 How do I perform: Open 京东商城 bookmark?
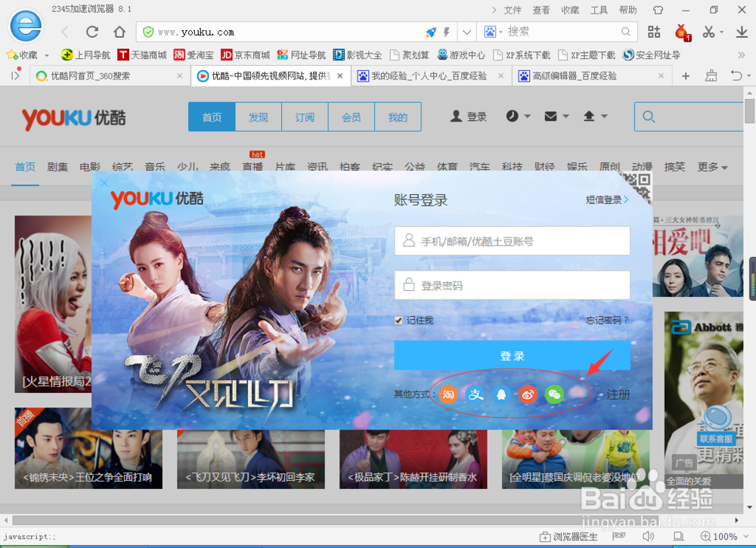246,55
